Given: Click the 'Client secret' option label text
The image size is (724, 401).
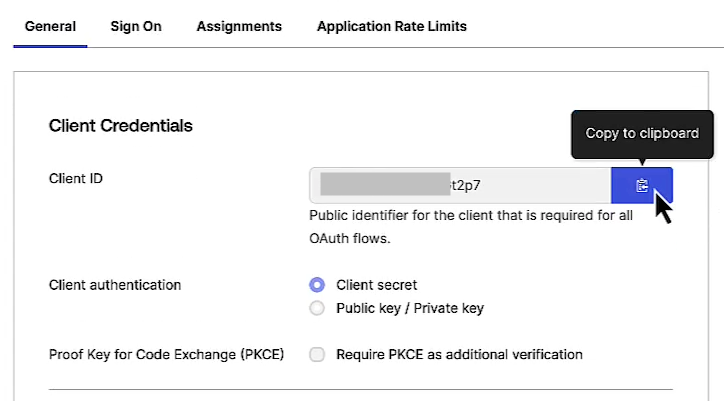Looking at the screenshot, I should (376, 285).
